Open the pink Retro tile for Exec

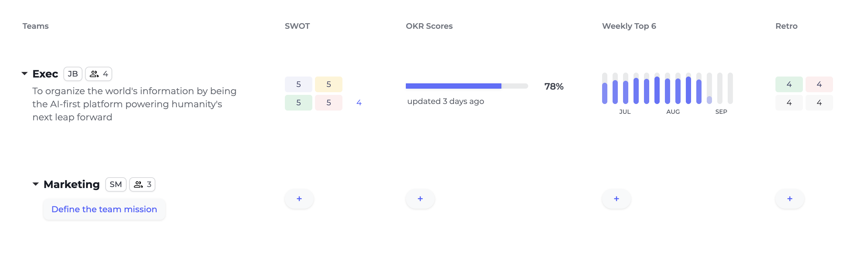click(819, 84)
